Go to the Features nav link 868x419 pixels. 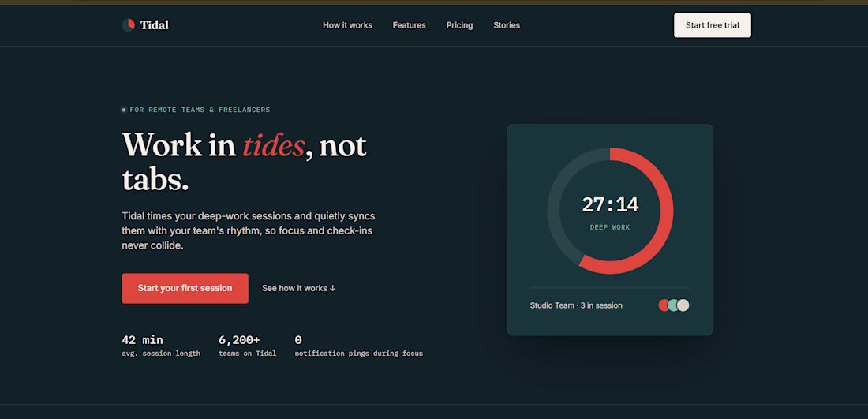click(409, 25)
